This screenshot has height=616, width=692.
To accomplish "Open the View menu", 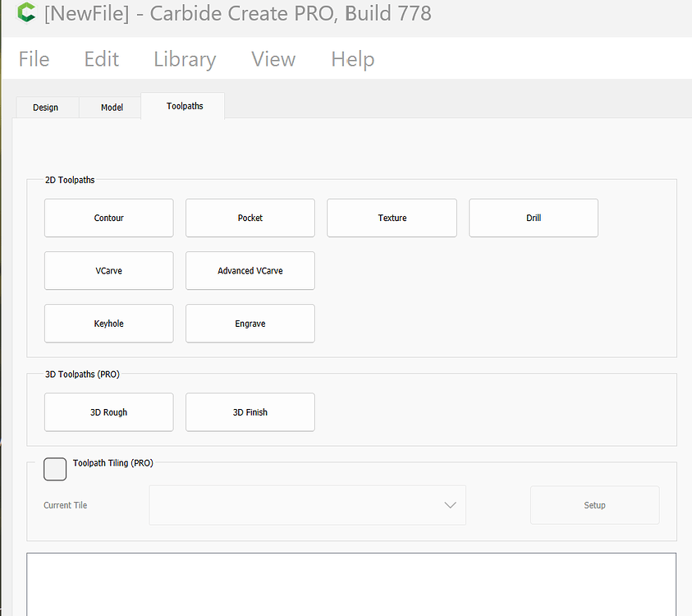I will [273, 59].
